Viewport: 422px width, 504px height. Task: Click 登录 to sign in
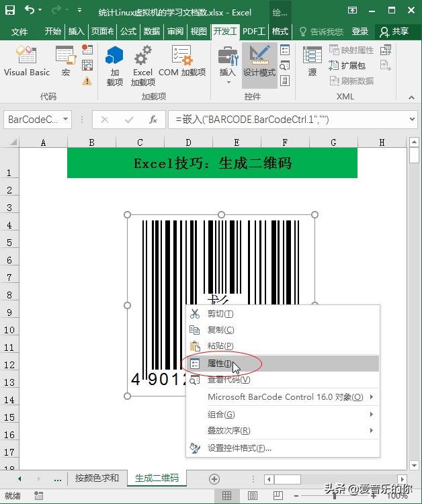pos(360,32)
